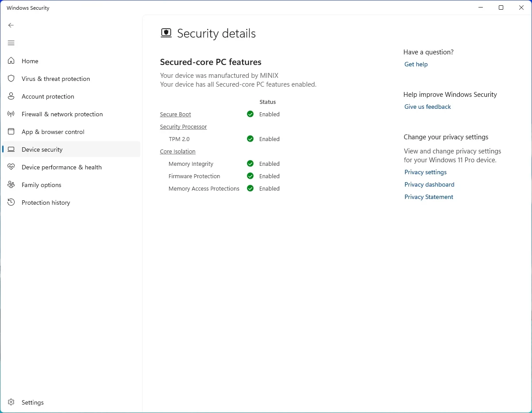532x413 pixels.
Task: Click the Firewall network signal icon
Action: click(12, 114)
